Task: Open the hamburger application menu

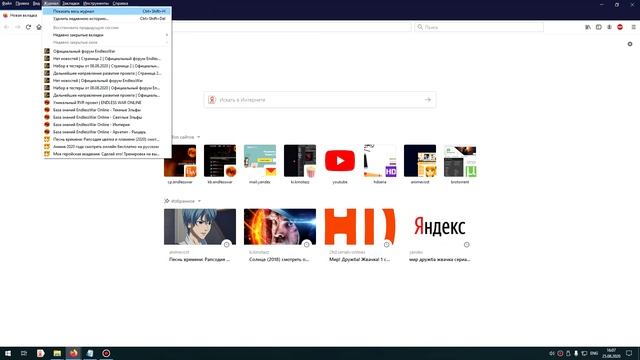Action: tap(633, 27)
